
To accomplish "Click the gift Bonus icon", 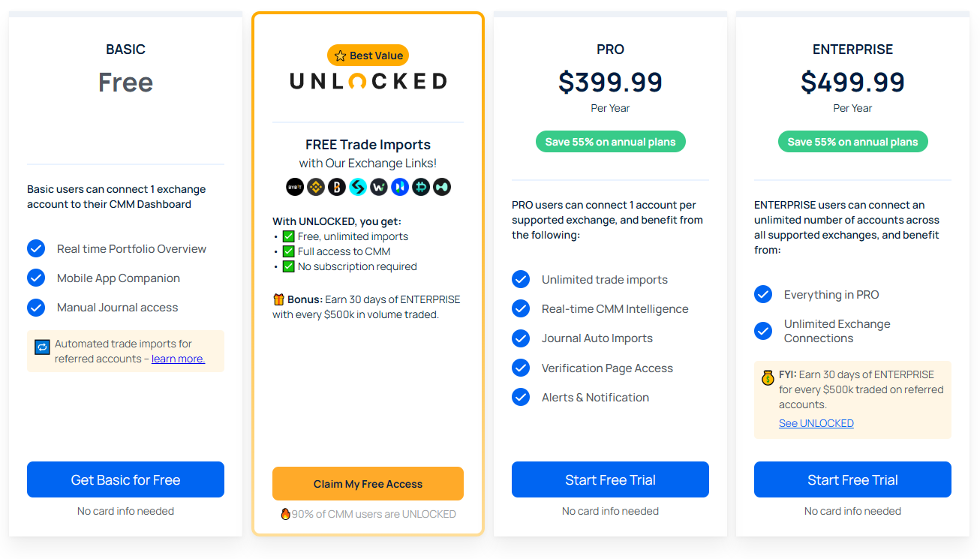I will pyautogui.click(x=279, y=299).
